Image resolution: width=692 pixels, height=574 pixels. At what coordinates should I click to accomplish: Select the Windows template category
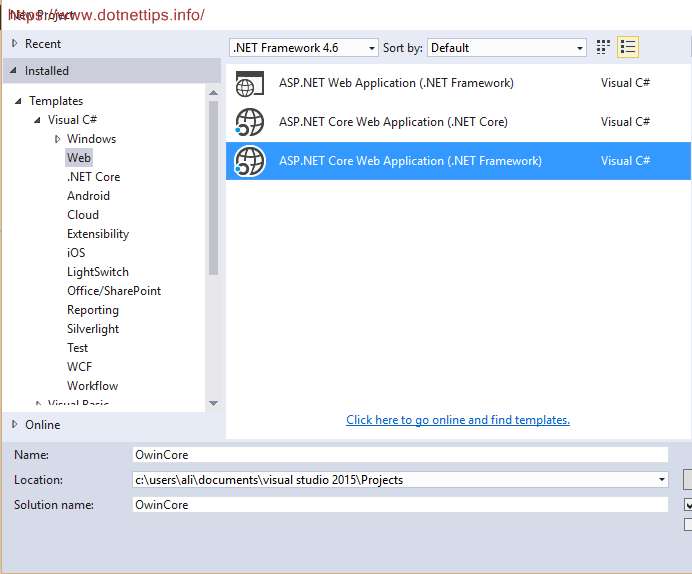[x=91, y=139]
